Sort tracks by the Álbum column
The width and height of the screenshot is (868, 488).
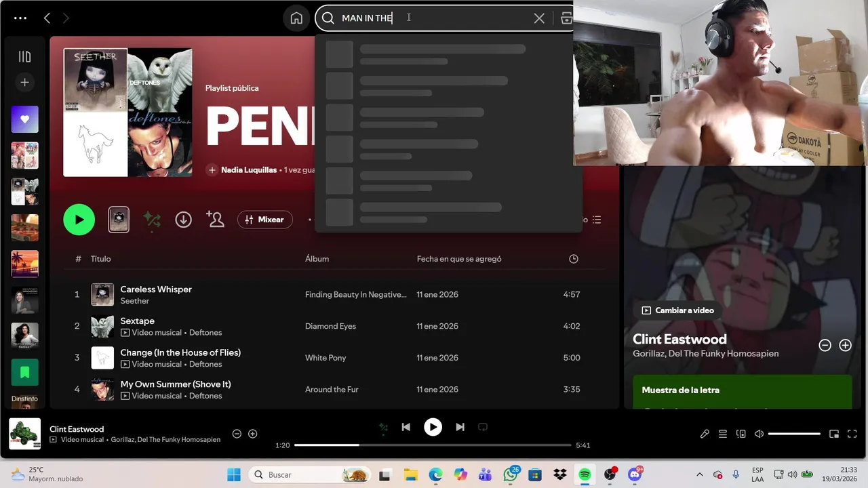(317, 259)
